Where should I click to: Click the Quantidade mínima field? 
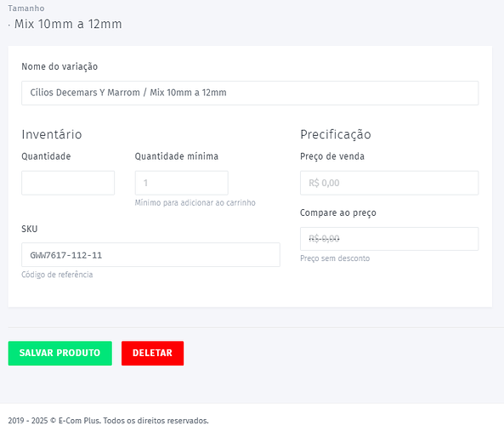(x=182, y=183)
